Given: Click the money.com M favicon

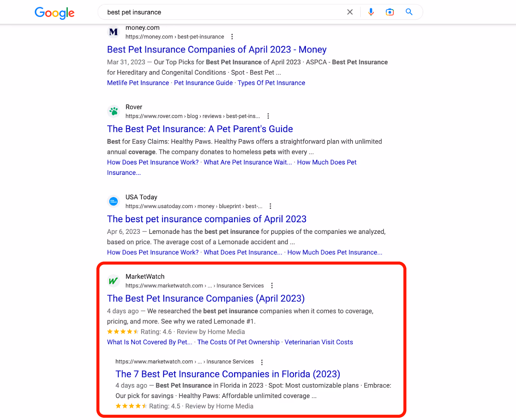Looking at the screenshot, I should coord(114,32).
